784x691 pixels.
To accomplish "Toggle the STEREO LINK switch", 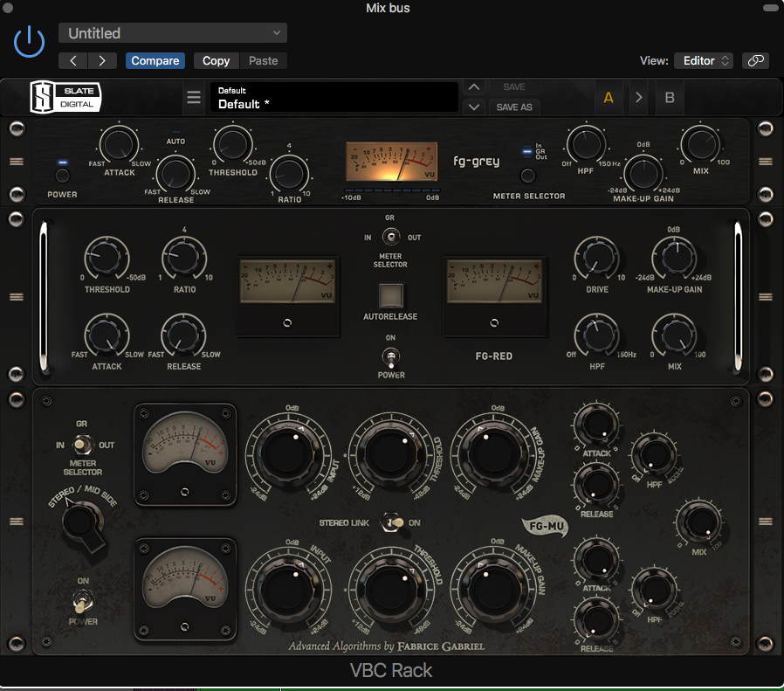I will 392,522.
